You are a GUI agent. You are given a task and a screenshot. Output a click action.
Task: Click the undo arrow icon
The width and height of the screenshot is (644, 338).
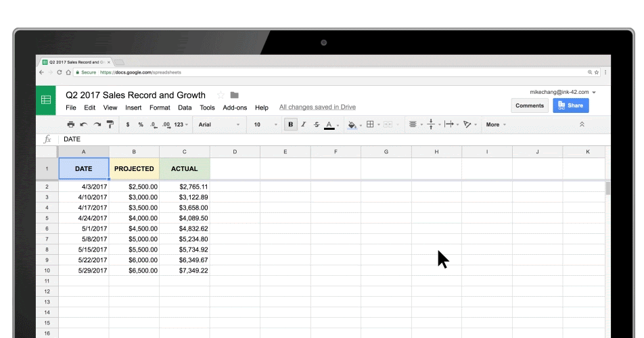point(84,124)
